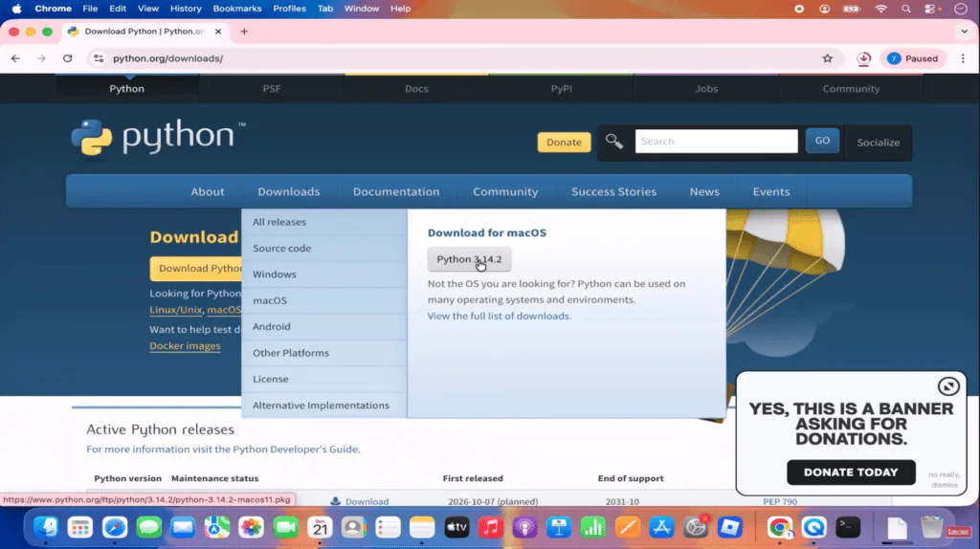Open System Settings from the dock
The width and height of the screenshot is (980, 549).
pyautogui.click(x=696, y=527)
